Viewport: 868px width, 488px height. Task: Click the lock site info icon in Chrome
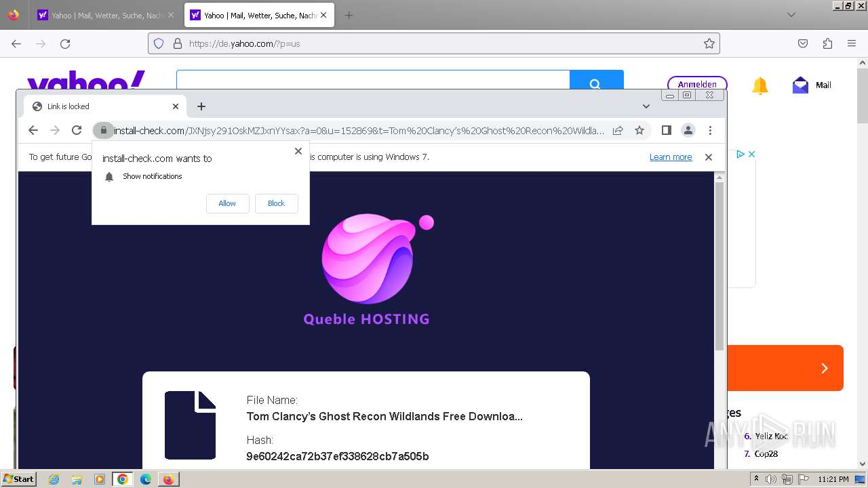point(103,130)
